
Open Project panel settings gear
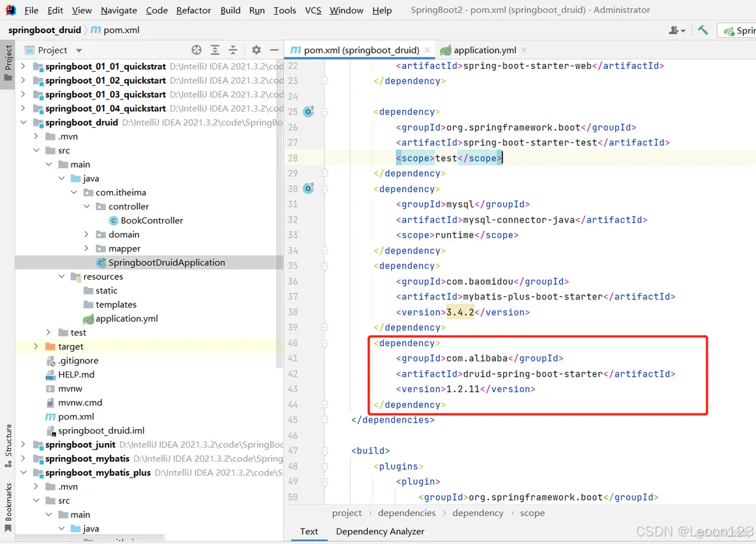click(x=256, y=50)
